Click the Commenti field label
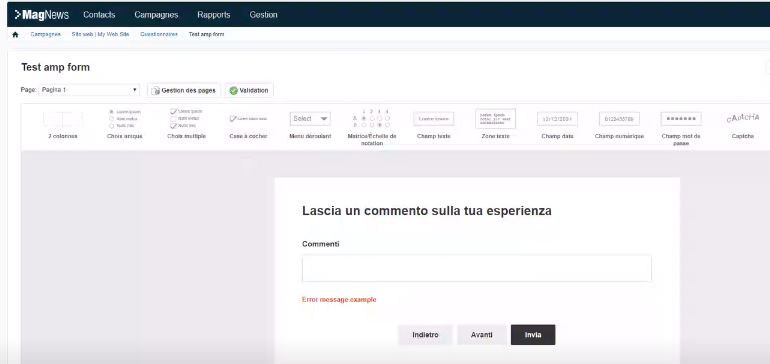The height and width of the screenshot is (364, 770). coord(321,244)
